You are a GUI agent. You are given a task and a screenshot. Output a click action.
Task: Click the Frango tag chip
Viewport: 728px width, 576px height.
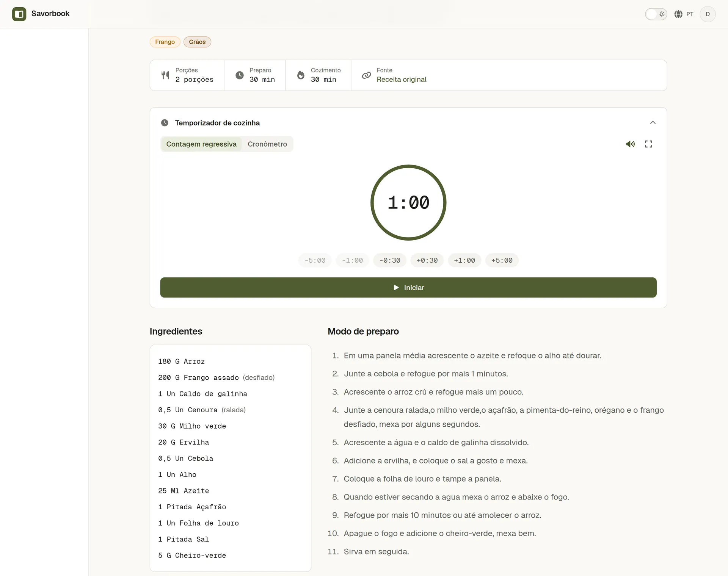165,42
